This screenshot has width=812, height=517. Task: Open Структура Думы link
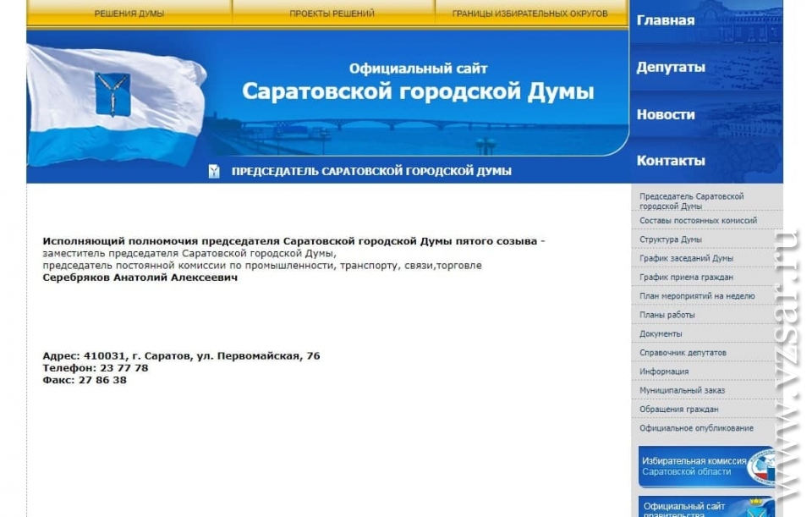point(671,239)
